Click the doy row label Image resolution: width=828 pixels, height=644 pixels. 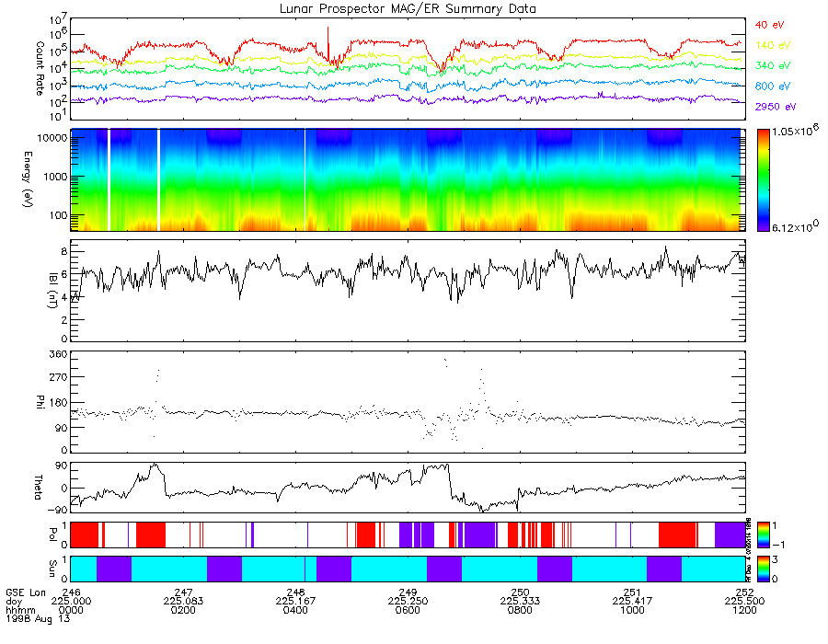(x=14, y=602)
